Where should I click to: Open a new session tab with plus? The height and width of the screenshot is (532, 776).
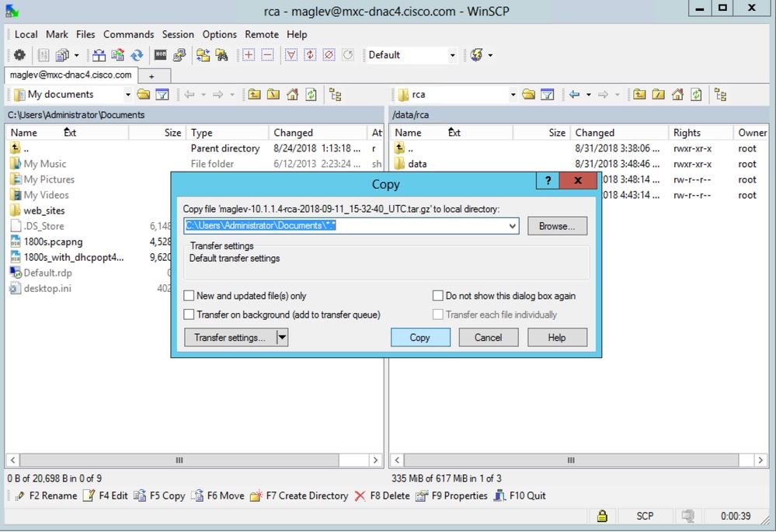(152, 76)
